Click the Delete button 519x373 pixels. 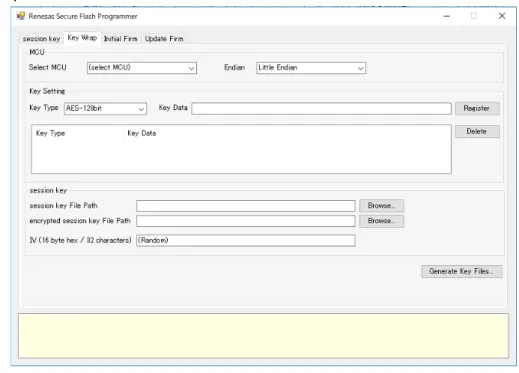point(477,131)
